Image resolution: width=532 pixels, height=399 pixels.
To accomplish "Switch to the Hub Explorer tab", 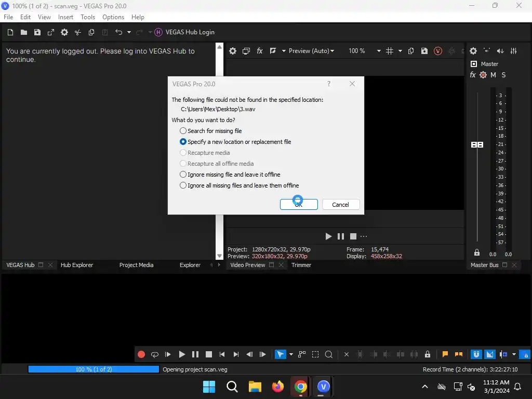I will (77, 265).
